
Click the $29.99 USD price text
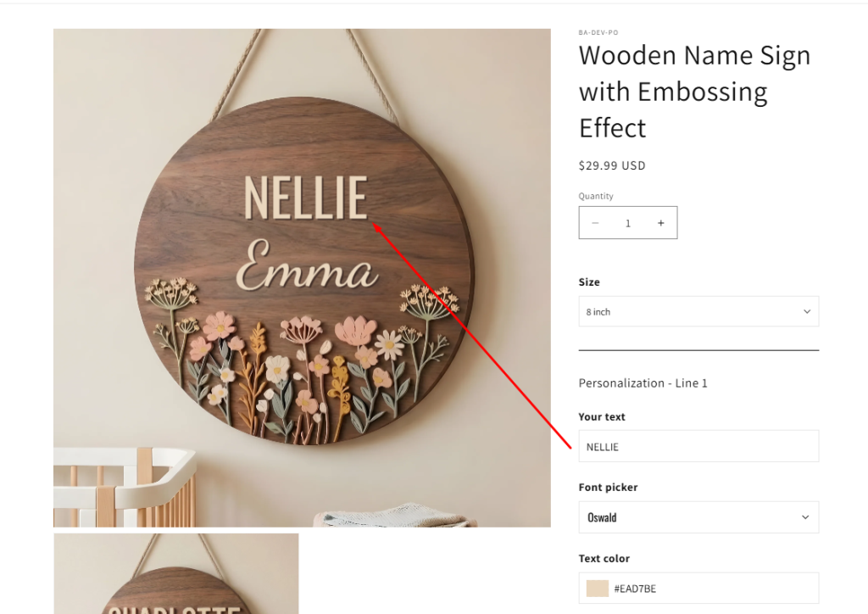(612, 165)
